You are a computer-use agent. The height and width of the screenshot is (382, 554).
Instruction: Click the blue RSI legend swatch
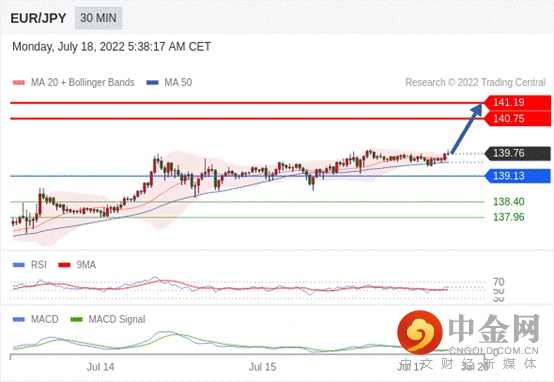19,265
